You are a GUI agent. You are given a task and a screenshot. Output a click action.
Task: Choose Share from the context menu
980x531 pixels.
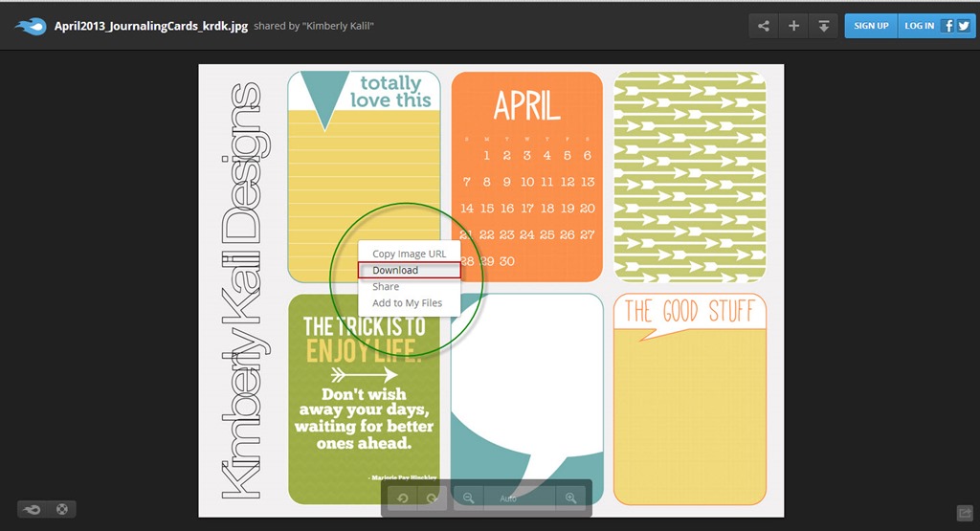click(410, 286)
